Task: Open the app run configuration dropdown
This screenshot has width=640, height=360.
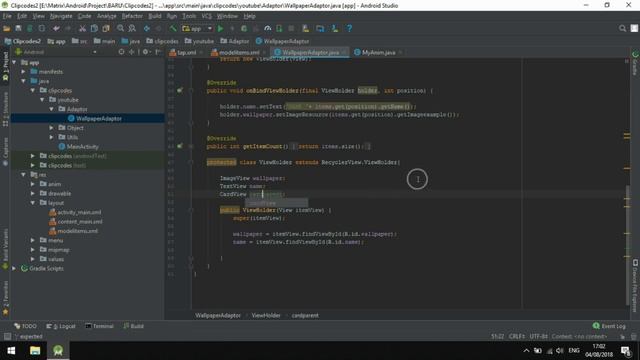Action: pyautogui.click(x=198, y=29)
